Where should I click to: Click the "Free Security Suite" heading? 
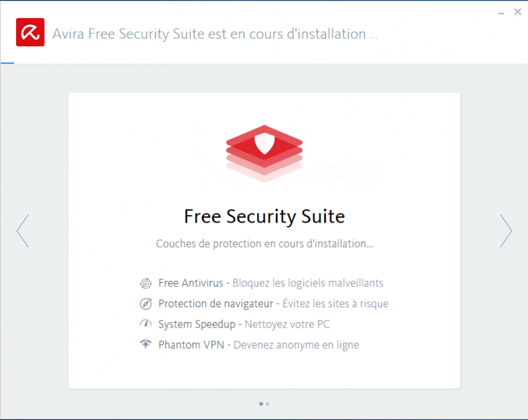click(x=264, y=216)
